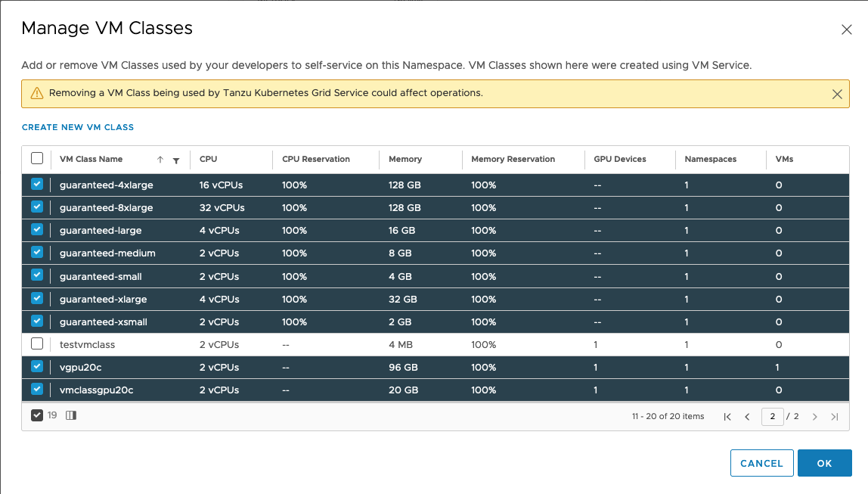Click the 19 selected items checkbox in the footer
The image size is (868, 494).
pyautogui.click(x=37, y=415)
